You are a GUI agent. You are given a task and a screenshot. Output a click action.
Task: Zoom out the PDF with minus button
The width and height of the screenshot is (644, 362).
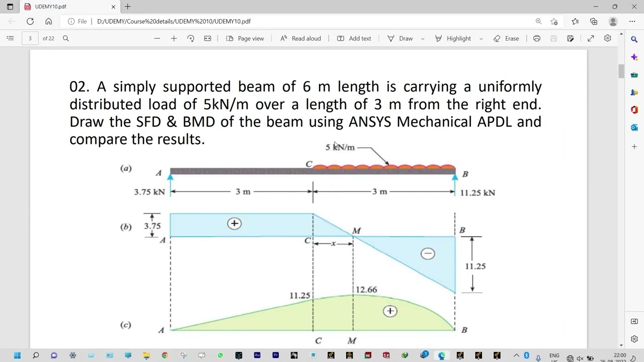(157, 38)
